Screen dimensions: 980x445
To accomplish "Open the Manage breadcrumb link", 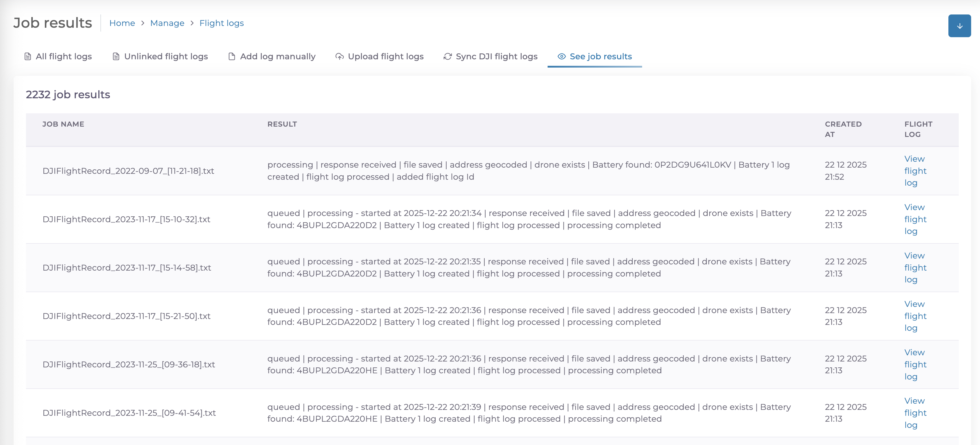I will click(167, 23).
